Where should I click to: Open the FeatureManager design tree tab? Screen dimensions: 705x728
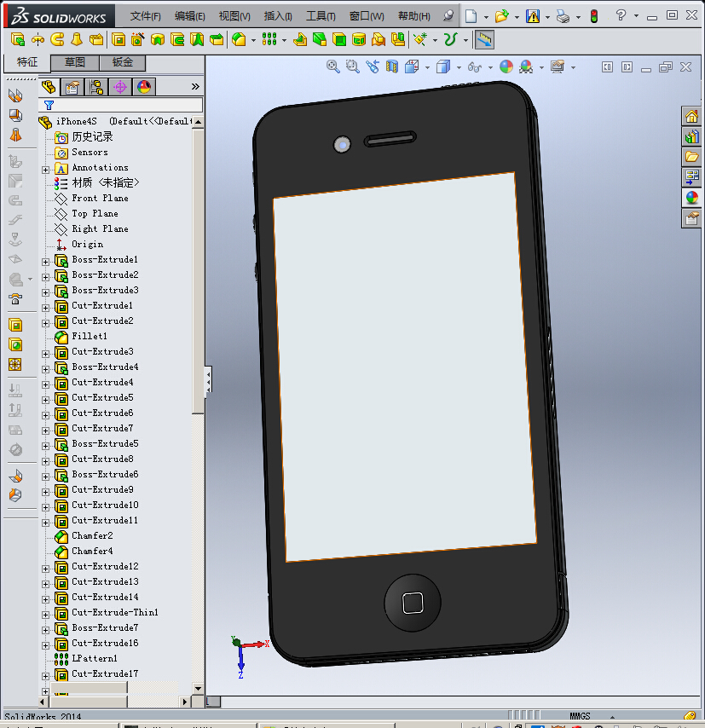49,87
